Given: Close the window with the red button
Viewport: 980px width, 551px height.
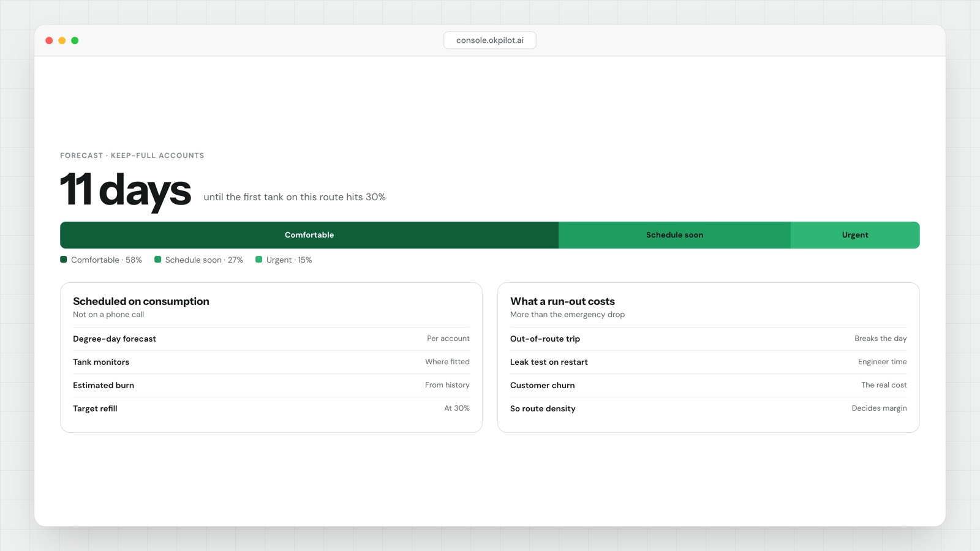Looking at the screenshot, I should [49, 40].
